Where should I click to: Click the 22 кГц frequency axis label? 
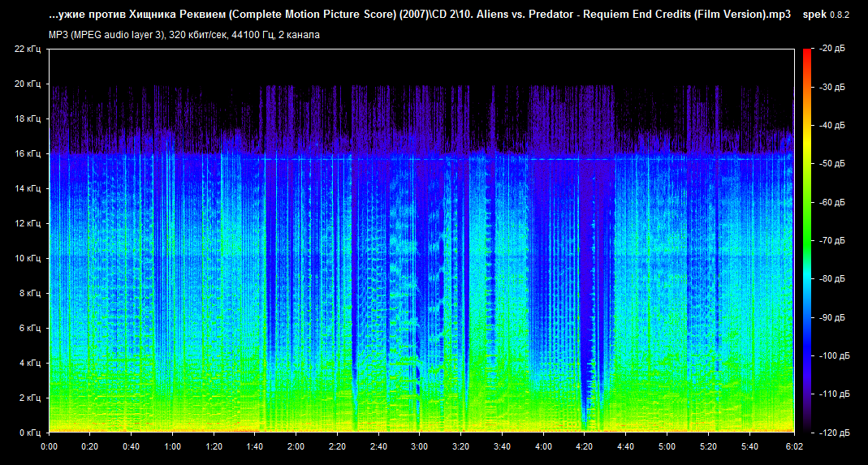(27, 50)
